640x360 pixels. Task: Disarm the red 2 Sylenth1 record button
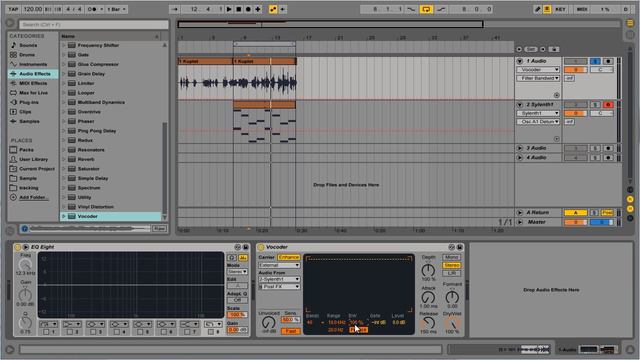[x=608, y=105]
